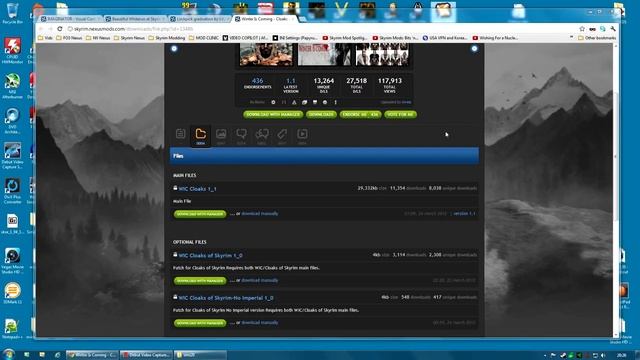Bookmark page with the star icon
The image size is (640, 360).
(x=582, y=29)
